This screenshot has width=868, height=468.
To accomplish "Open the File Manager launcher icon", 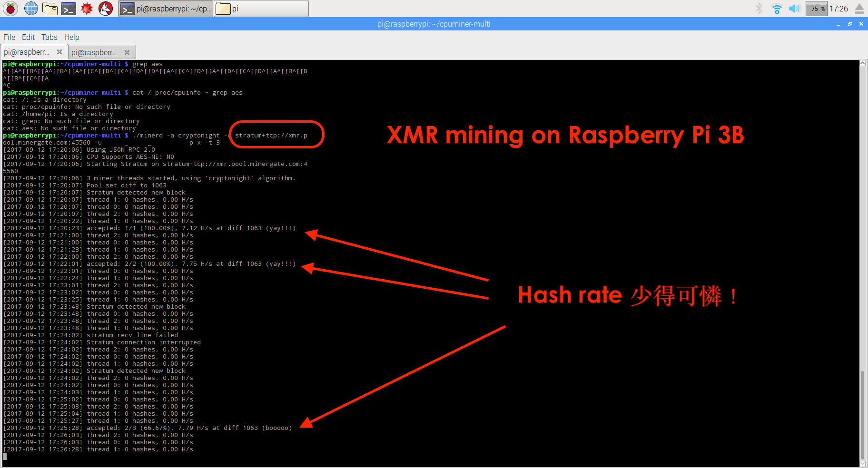I will (49, 8).
